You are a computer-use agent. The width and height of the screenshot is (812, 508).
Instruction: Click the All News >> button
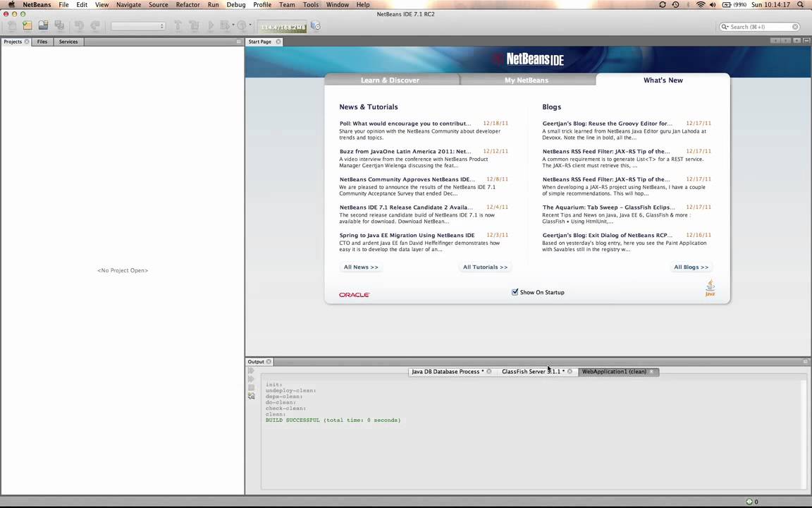(x=361, y=267)
